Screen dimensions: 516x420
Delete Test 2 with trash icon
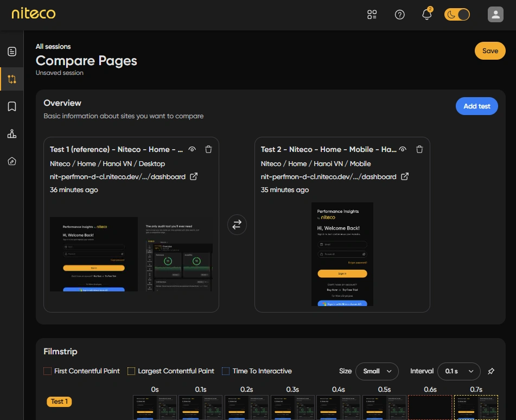pyautogui.click(x=419, y=149)
